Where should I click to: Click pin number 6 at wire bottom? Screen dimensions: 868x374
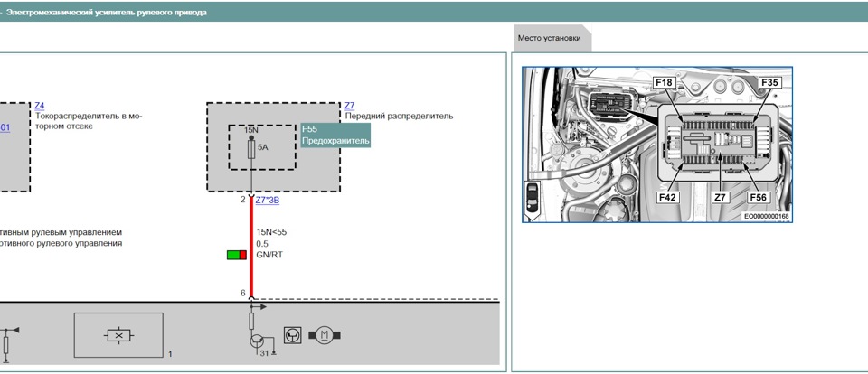242,294
